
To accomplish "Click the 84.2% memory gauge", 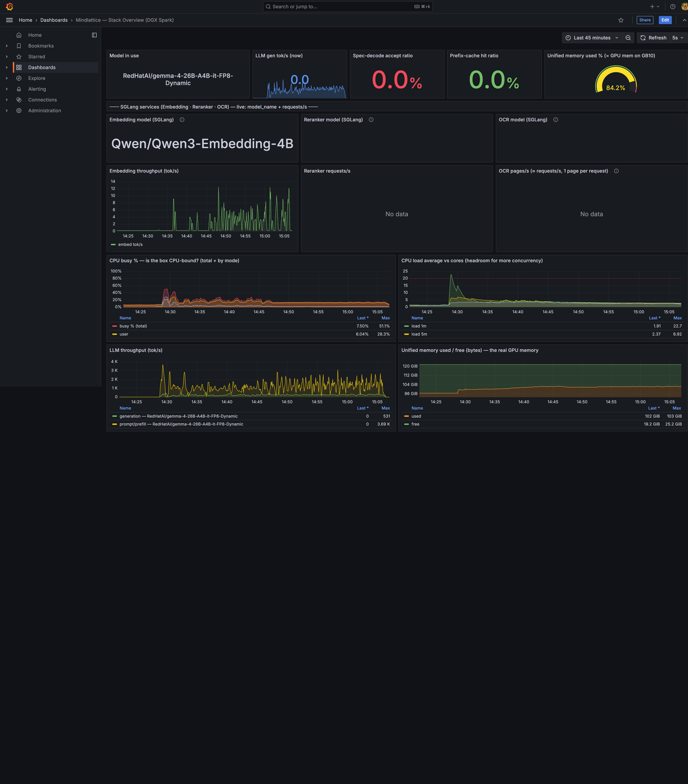I will point(616,79).
